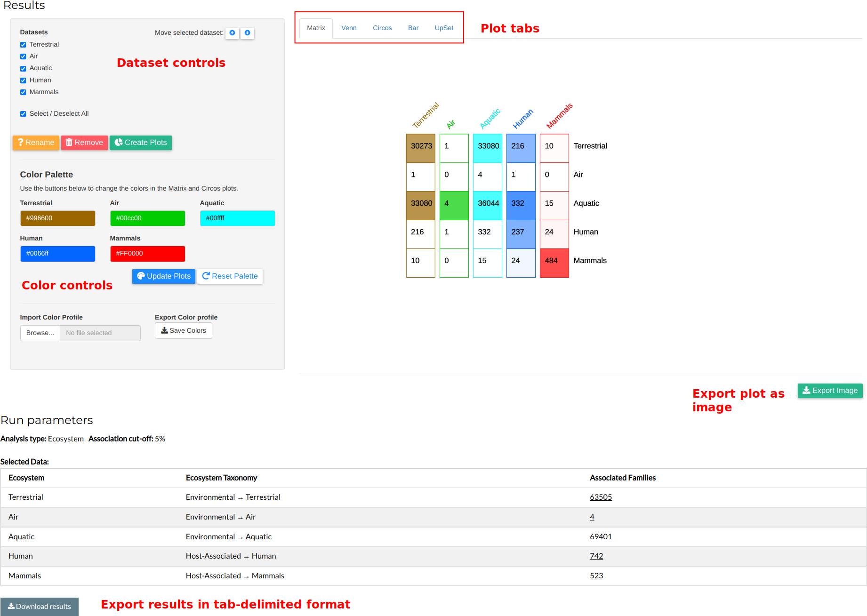The height and width of the screenshot is (616, 867).
Task: Move selected dataset down with arrow button
Action: 247,33
